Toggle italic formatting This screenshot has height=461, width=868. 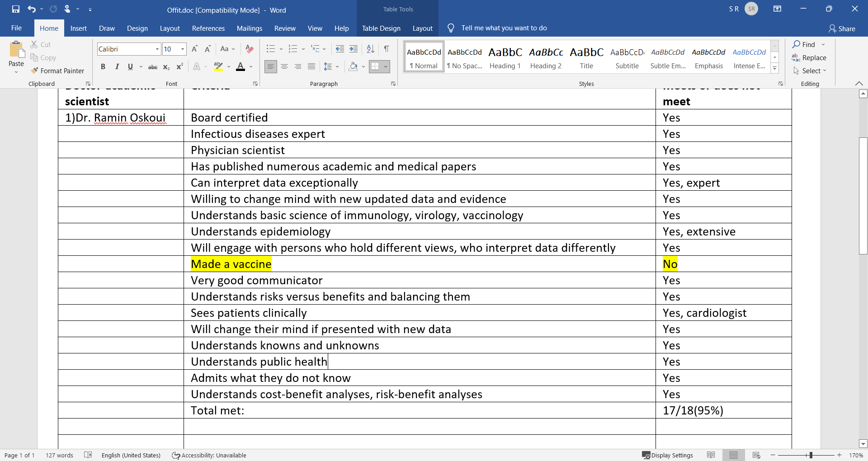pyautogui.click(x=117, y=67)
